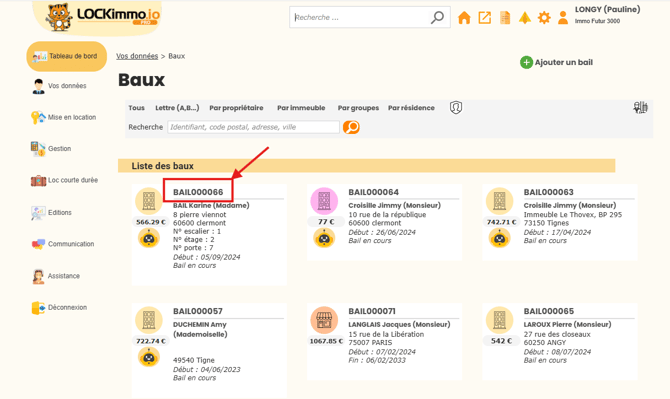Viewport: 670px width, 399px height.
Task: Open Tableau de bord in sidebar
Action: tap(67, 56)
